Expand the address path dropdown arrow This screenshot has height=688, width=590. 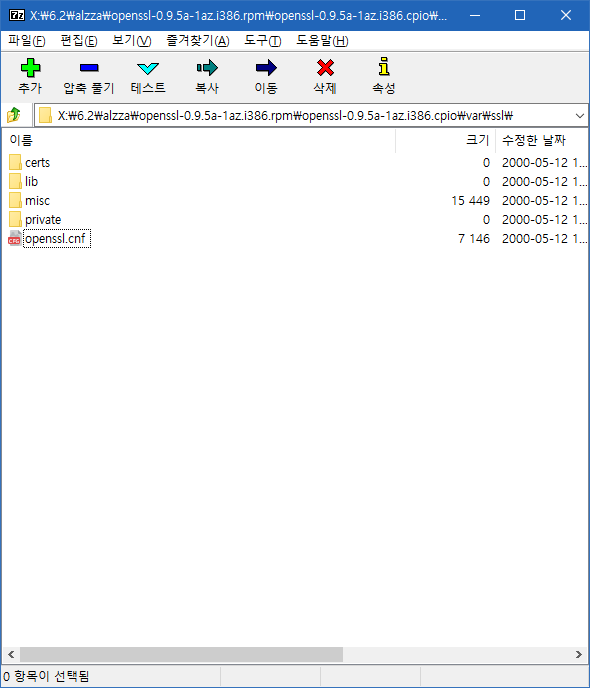[x=579, y=116]
